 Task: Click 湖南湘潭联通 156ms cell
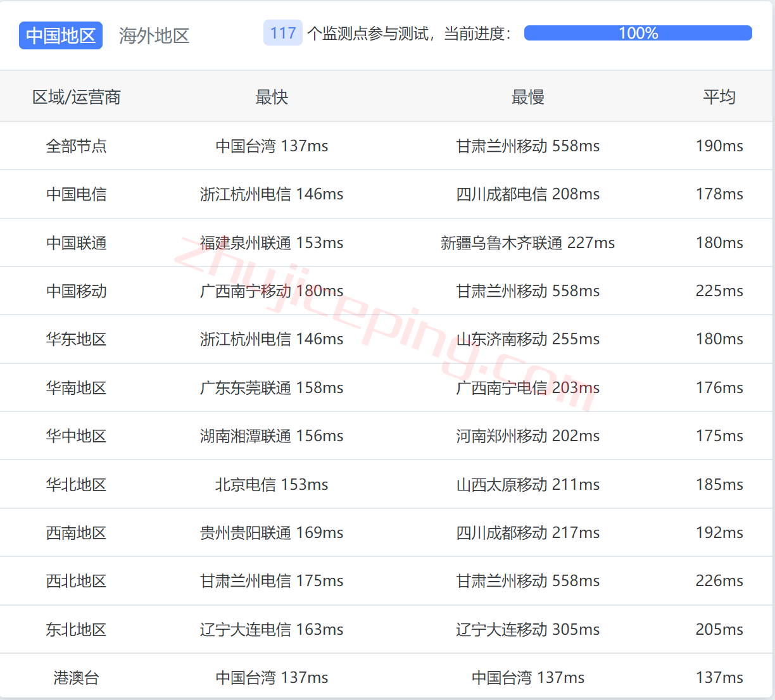pyautogui.click(x=272, y=436)
